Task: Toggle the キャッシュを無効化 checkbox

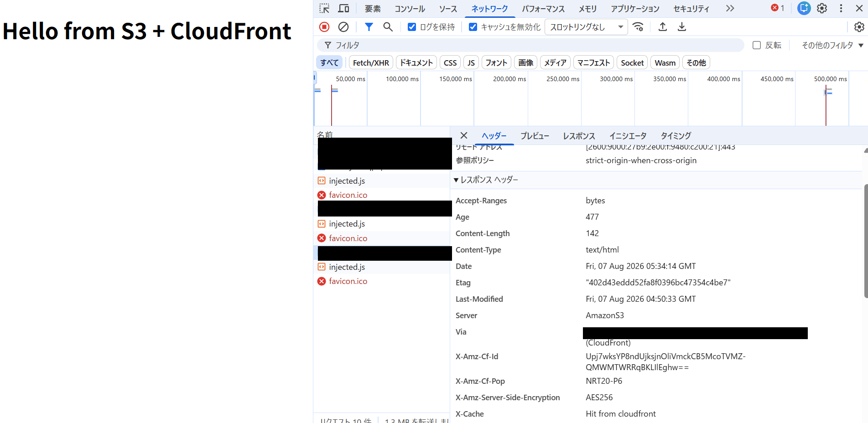Action: coord(473,27)
